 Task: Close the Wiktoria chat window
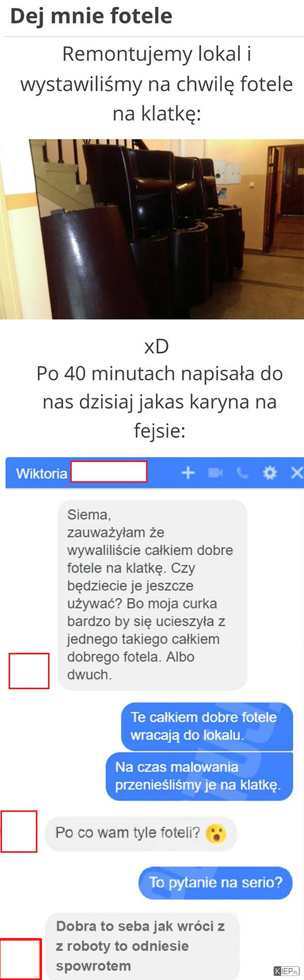297,473
